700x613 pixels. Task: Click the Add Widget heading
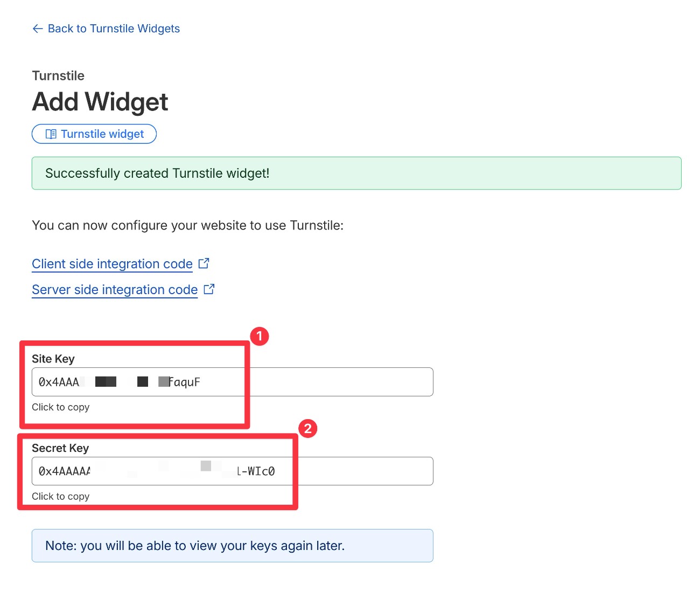[100, 102]
